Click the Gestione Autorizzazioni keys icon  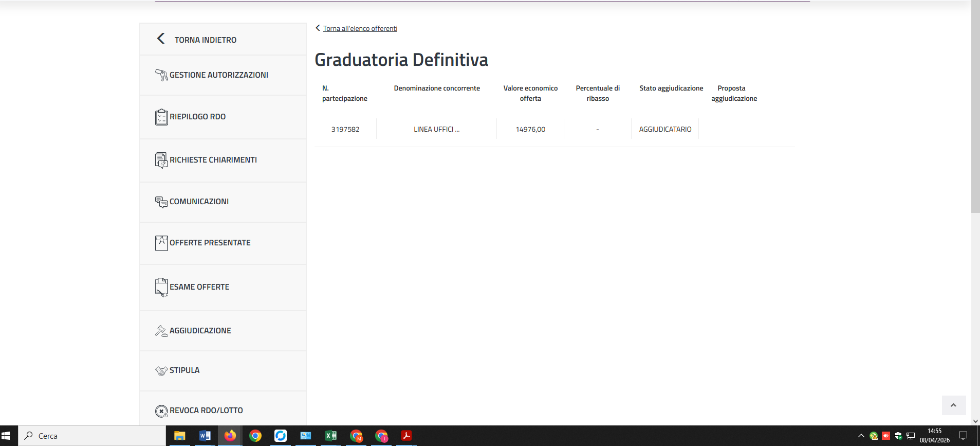161,75
